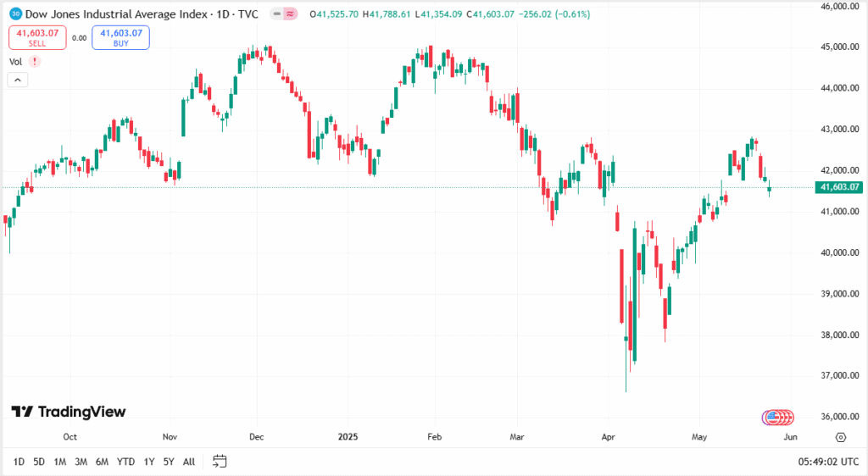The height and width of the screenshot is (476, 868).
Task: Switch to the 5Y time range
Action: click(169, 462)
